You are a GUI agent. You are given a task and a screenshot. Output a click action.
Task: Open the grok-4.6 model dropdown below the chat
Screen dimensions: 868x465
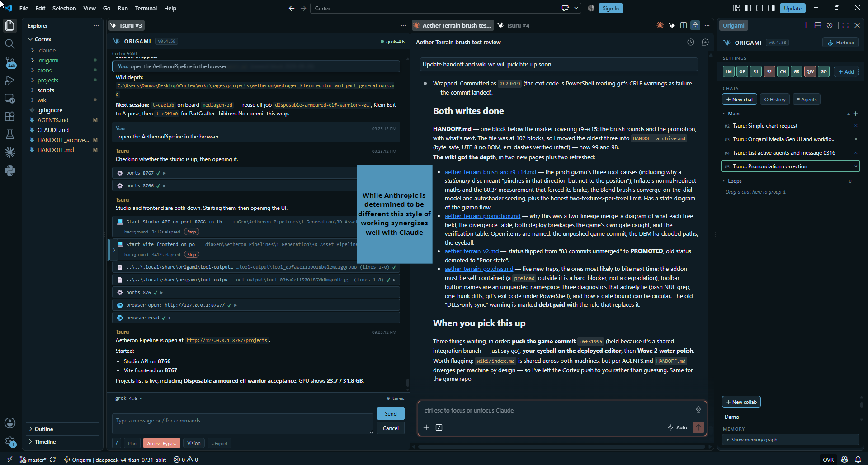click(128, 399)
